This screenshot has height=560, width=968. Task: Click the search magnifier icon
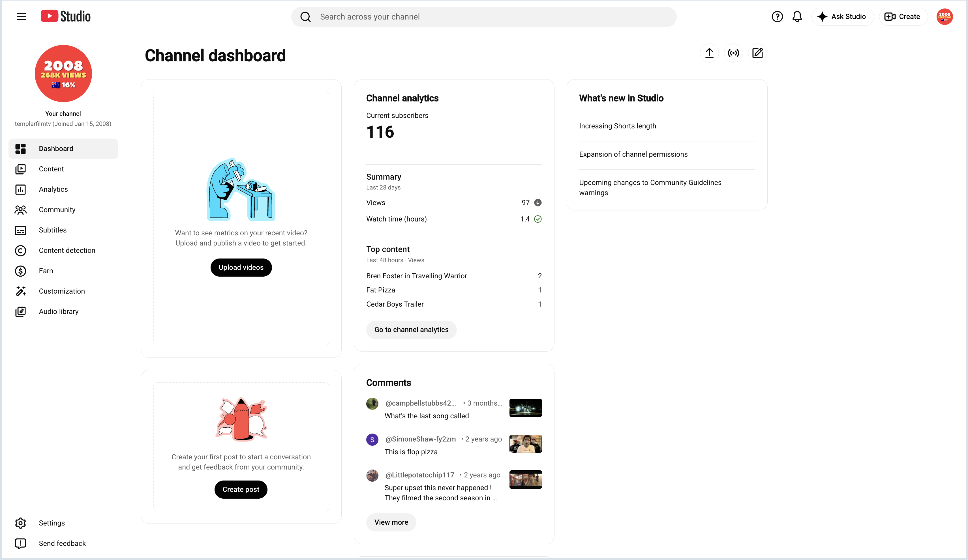(x=305, y=17)
